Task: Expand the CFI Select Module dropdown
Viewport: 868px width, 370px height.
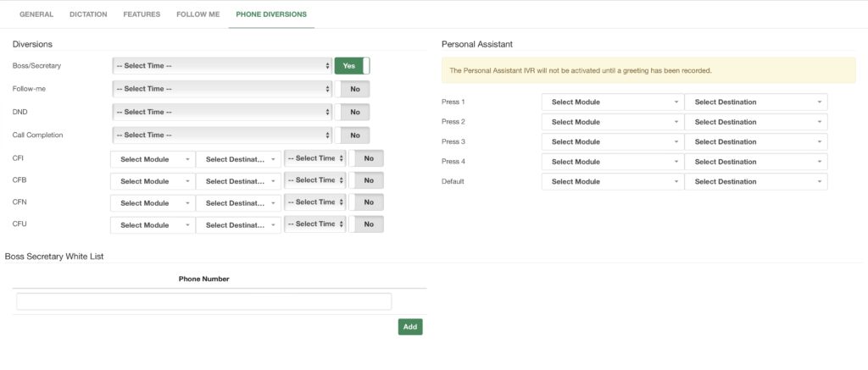Action: [x=153, y=159]
